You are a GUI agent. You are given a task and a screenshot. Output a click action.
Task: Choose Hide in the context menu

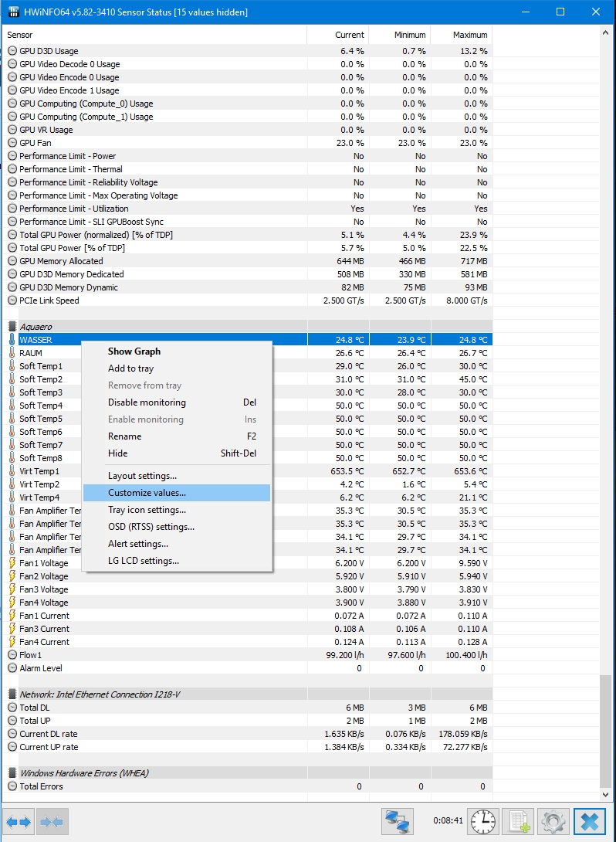coord(177,453)
